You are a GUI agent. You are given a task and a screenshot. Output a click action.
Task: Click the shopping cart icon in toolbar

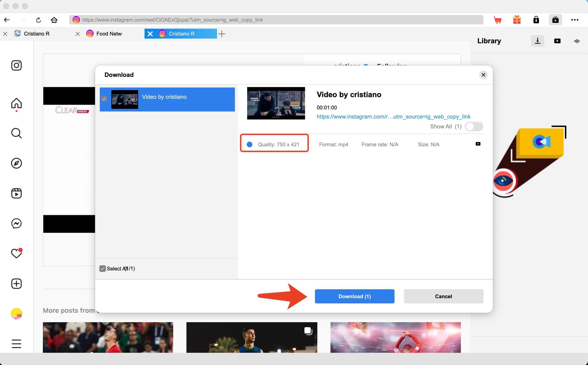(x=498, y=20)
